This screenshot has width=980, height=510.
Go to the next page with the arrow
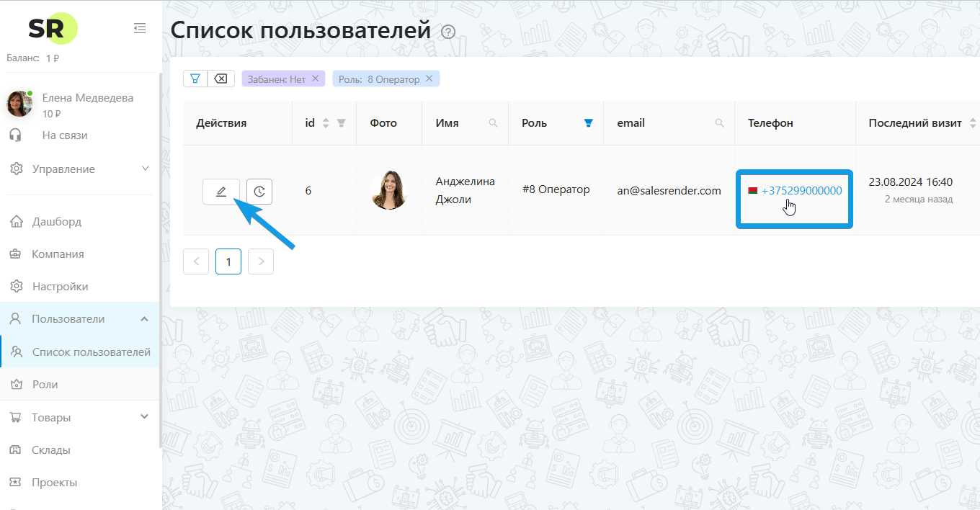coord(260,261)
